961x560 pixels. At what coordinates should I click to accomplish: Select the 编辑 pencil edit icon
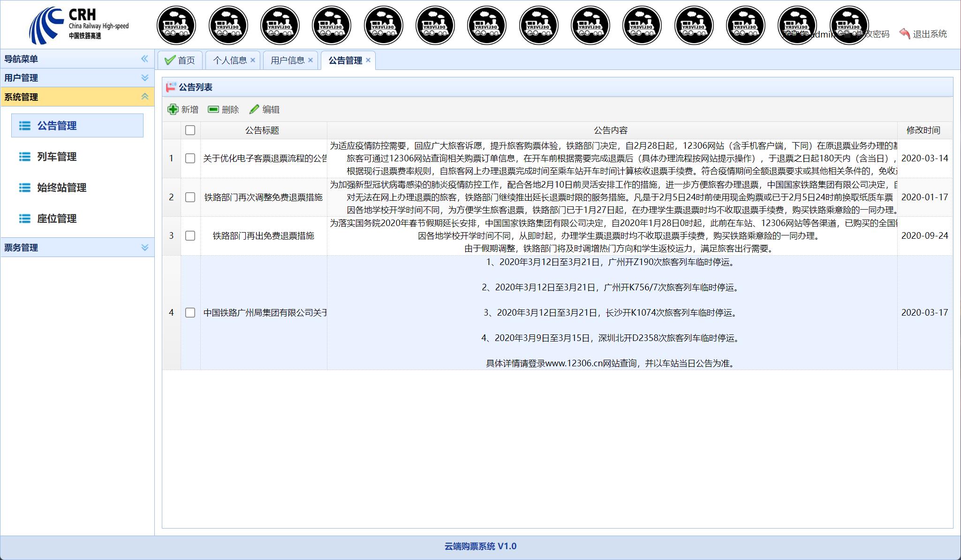pos(255,109)
